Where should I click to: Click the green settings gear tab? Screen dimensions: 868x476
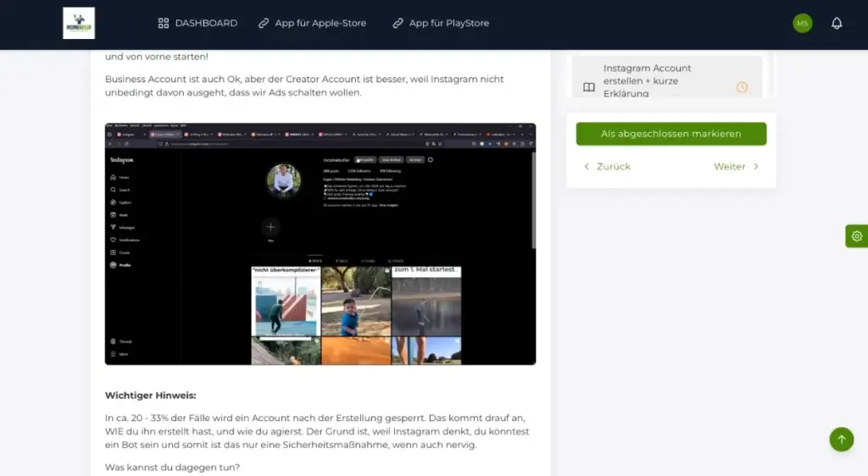tap(856, 236)
